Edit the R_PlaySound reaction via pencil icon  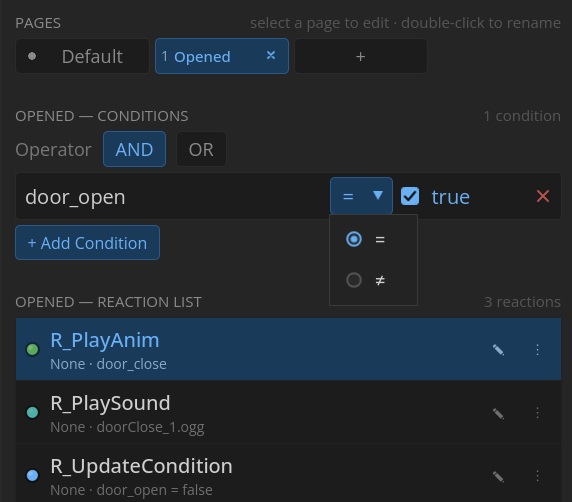click(x=498, y=413)
